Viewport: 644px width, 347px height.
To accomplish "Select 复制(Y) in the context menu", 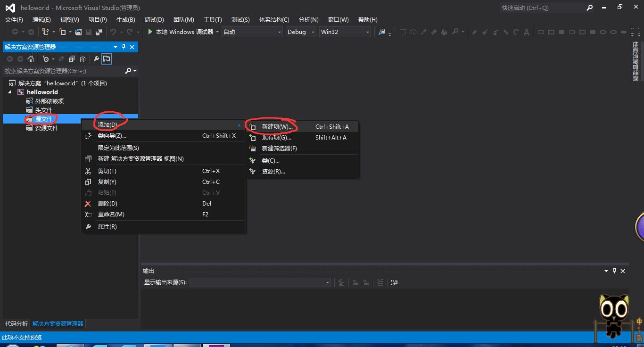I will [x=163, y=182].
